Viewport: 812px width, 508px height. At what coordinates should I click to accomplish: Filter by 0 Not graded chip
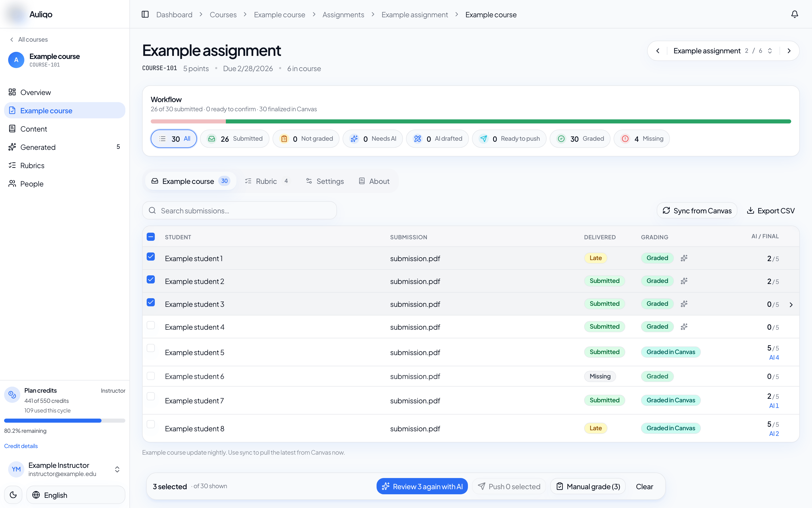[x=306, y=139]
